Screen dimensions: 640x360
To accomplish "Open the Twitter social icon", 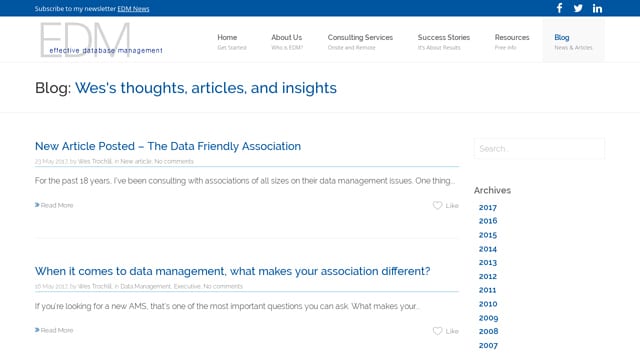I will (578, 8).
